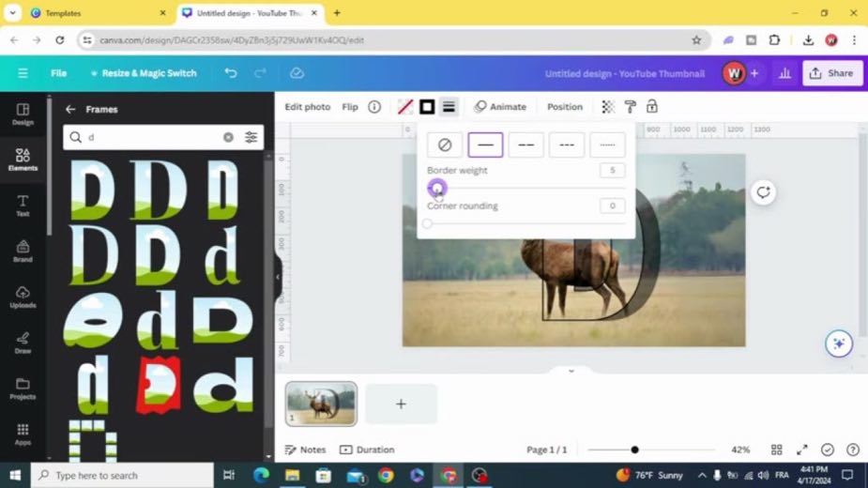Open Resize & Magic Switch

coord(144,73)
